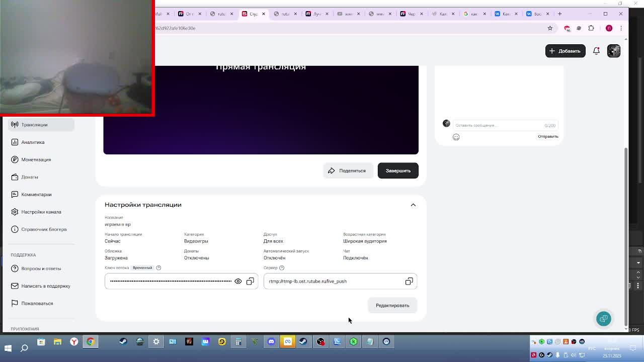Open Windows search from the taskbar

[24, 348]
